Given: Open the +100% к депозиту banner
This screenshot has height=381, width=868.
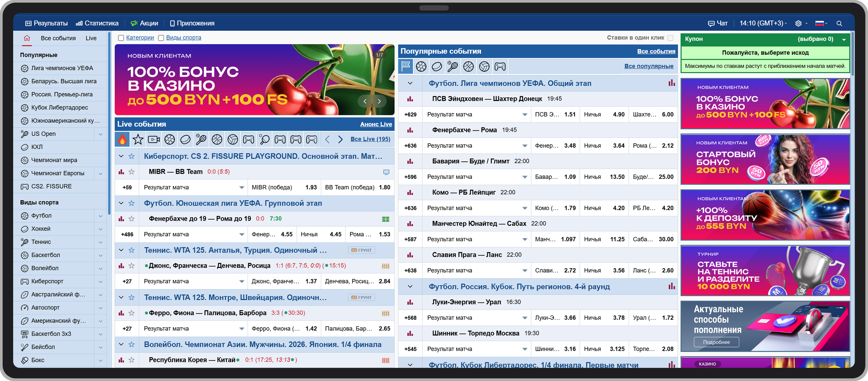Looking at the screenshot, I should pos(765,215).
